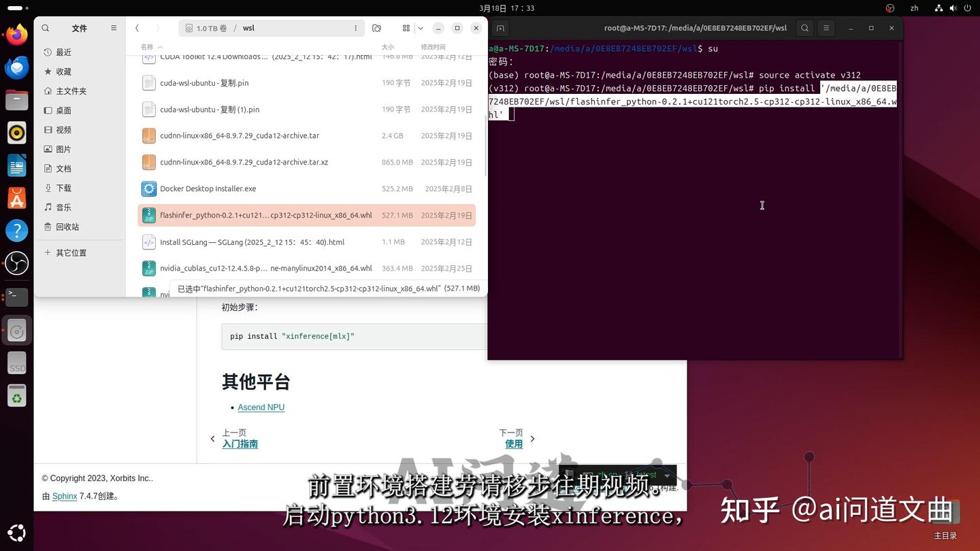Screen dimensions: 980x551
Task: Open Thunderbird from the dock
Action: pyautogui.click(x=16, y=67)
